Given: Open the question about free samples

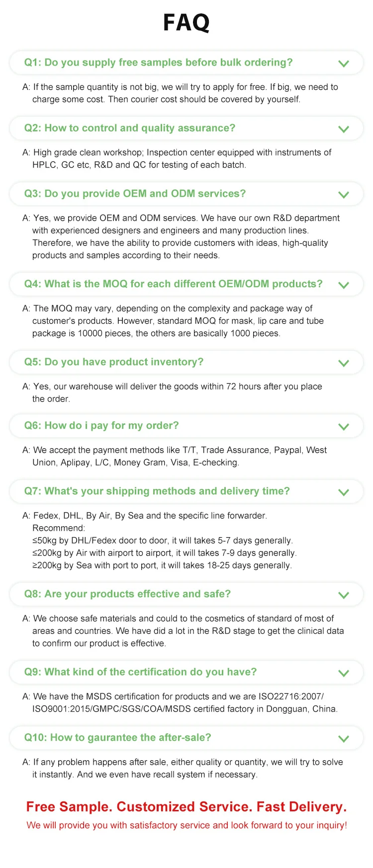Looking at the screenshot, I should pos(158,63).
